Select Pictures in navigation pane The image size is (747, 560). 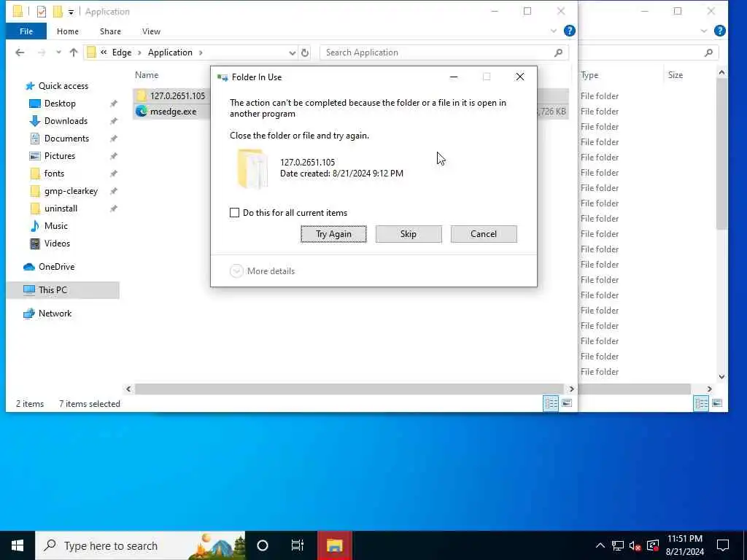pos(60,156)
